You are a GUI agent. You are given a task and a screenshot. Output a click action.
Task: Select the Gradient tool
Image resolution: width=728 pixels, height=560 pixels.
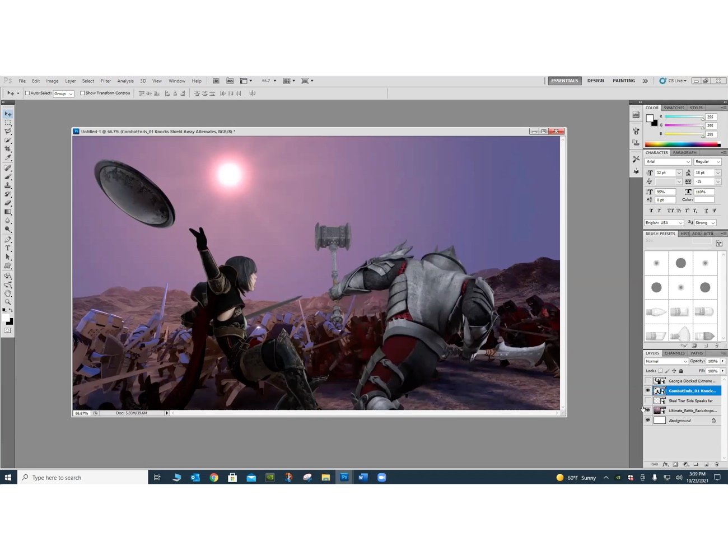coord(8,212)
